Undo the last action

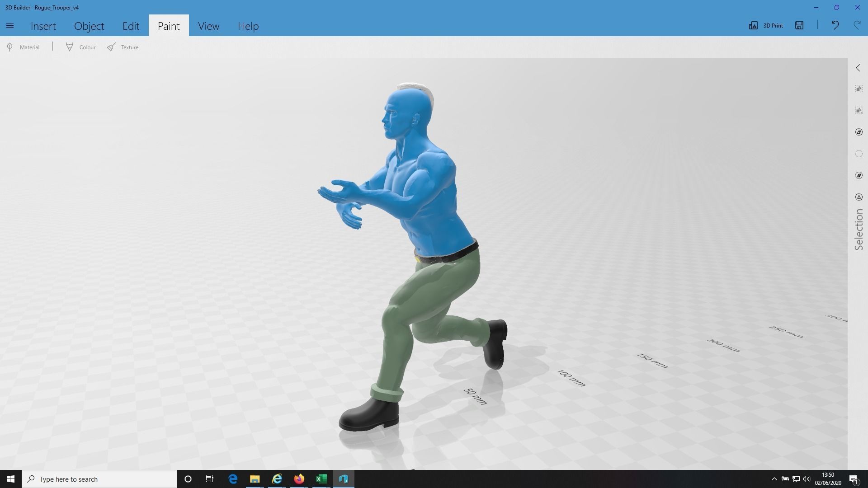pyautogui.click(x=835, y=25)
